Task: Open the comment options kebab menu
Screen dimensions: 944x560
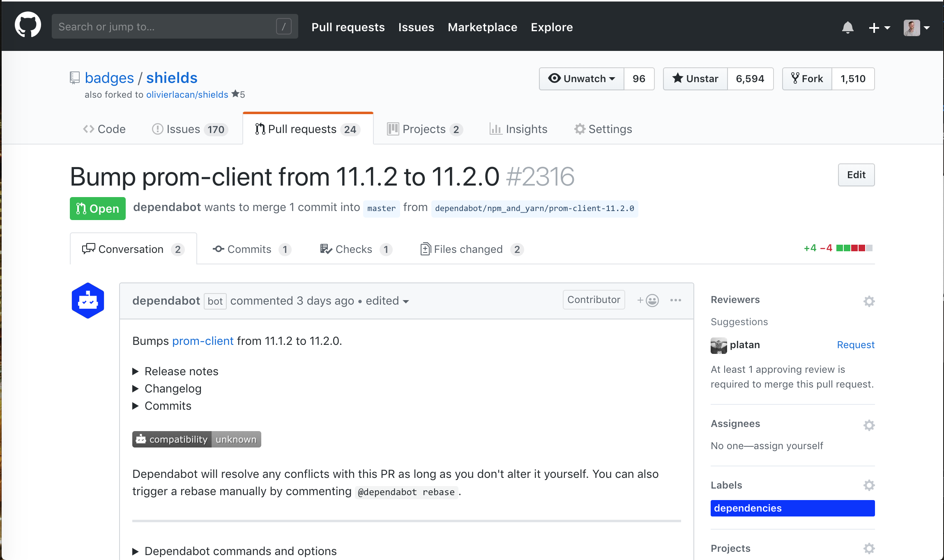Action: [x=675, y=300]
